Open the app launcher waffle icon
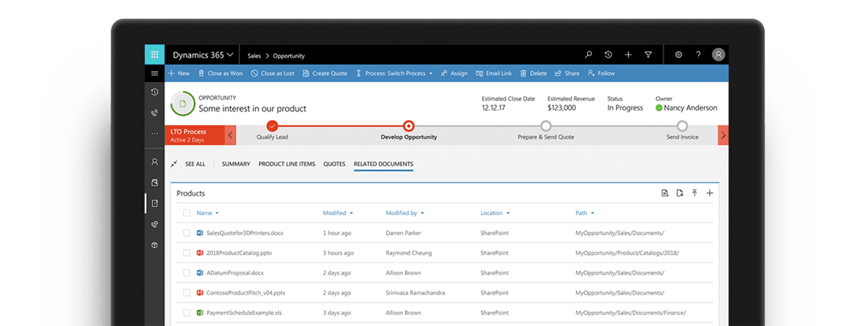 pos(155,55)
